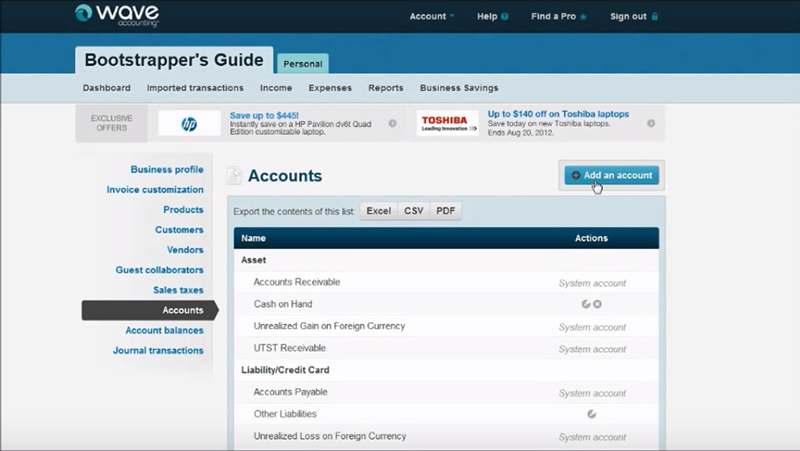Click Find a Pro in header
The width and height of the screenshot is (800, 451).
pyautogui.click(x=558, y=16)
